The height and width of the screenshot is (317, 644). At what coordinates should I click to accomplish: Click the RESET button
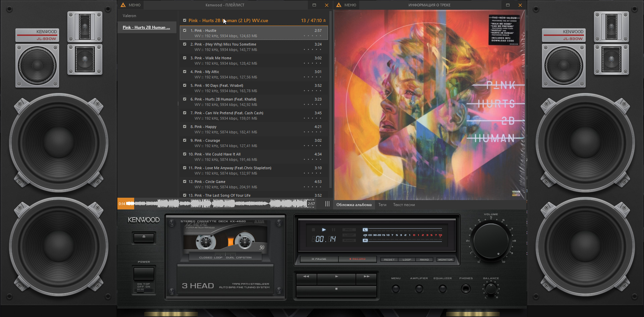tap(389, 260)
